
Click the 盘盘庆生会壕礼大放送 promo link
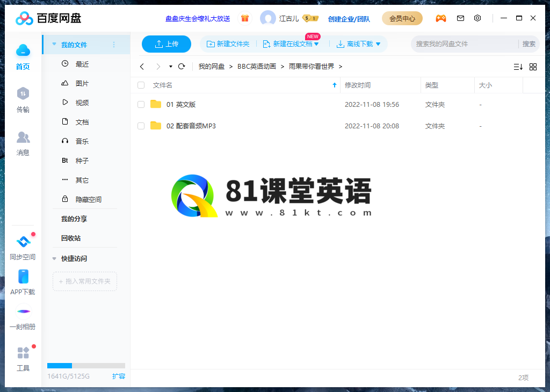(x=198, y=19)
